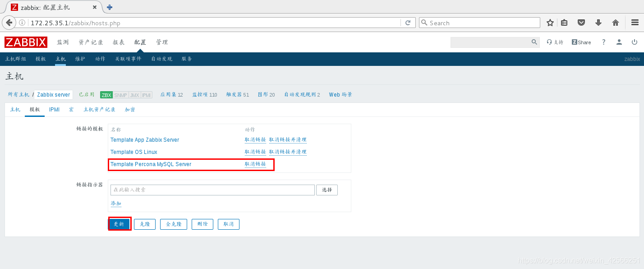Viewport: 644px width, 269px height.
Task: Open 图形 20 link
Action: [266, 94]
